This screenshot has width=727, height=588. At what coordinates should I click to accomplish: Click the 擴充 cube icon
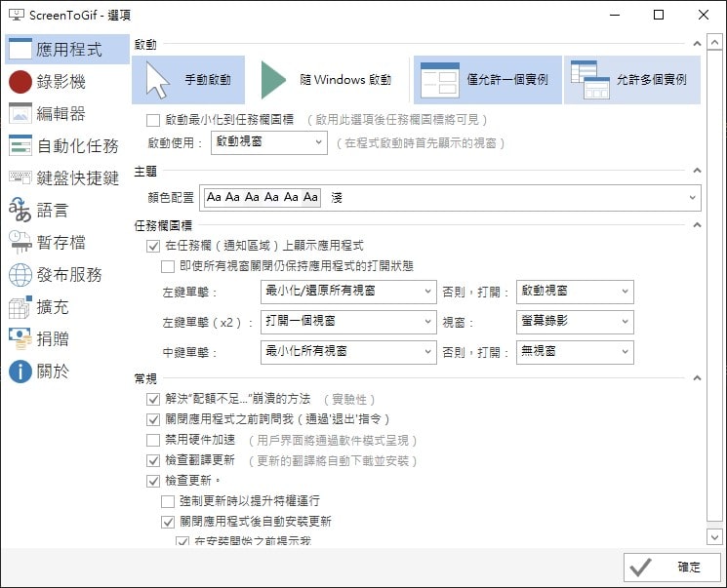click(x=20, y=306)
